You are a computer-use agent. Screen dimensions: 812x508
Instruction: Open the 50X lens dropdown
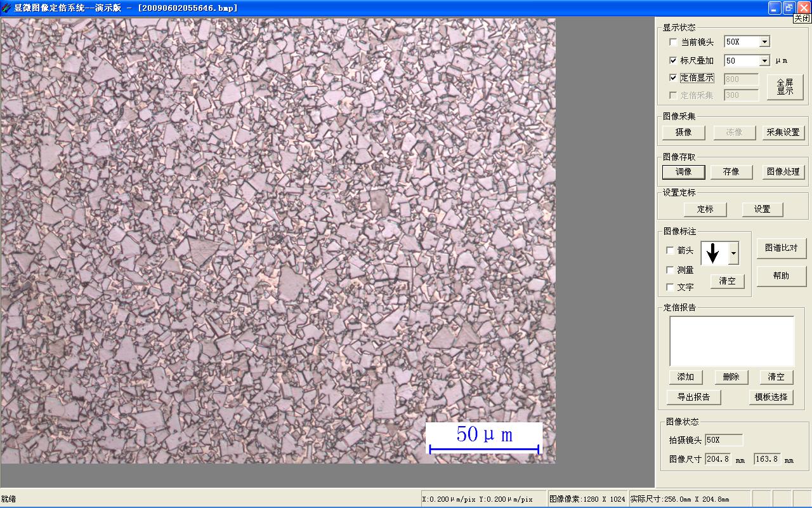(764, 42)
